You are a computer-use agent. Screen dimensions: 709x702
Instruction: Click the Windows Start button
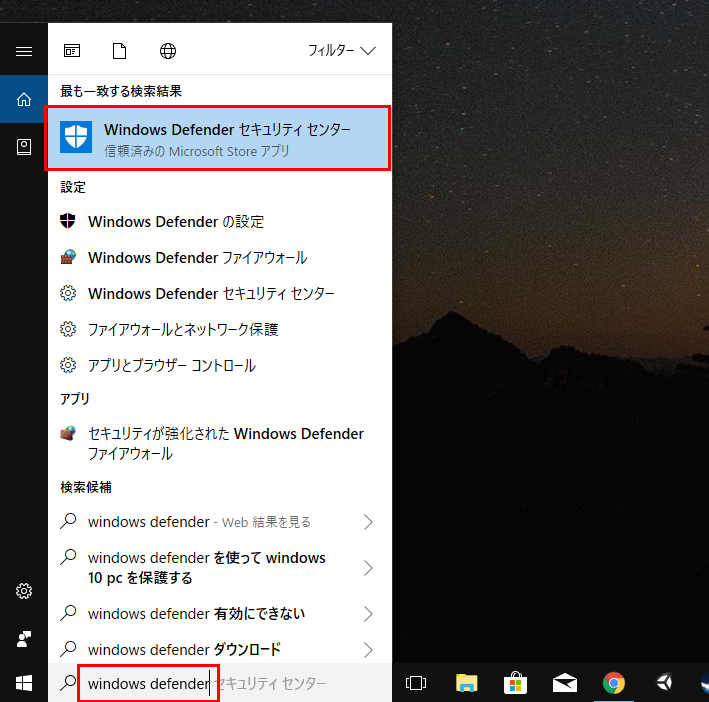[x=24, y=683]
